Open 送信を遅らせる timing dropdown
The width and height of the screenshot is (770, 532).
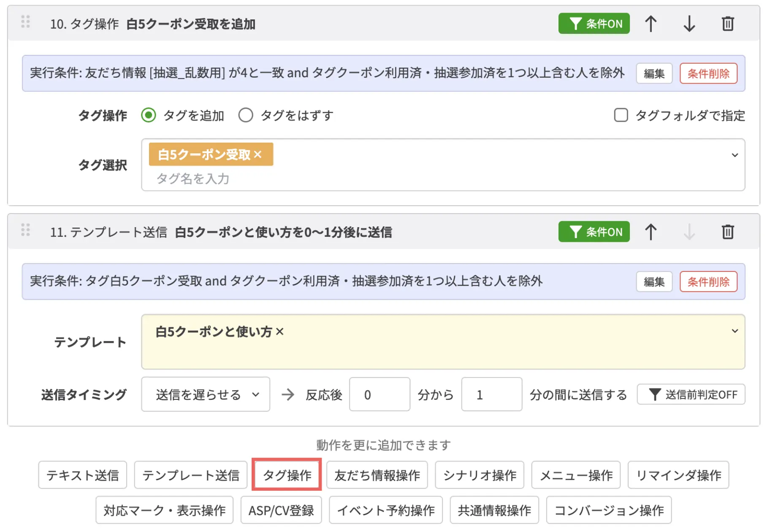(206, 394)
